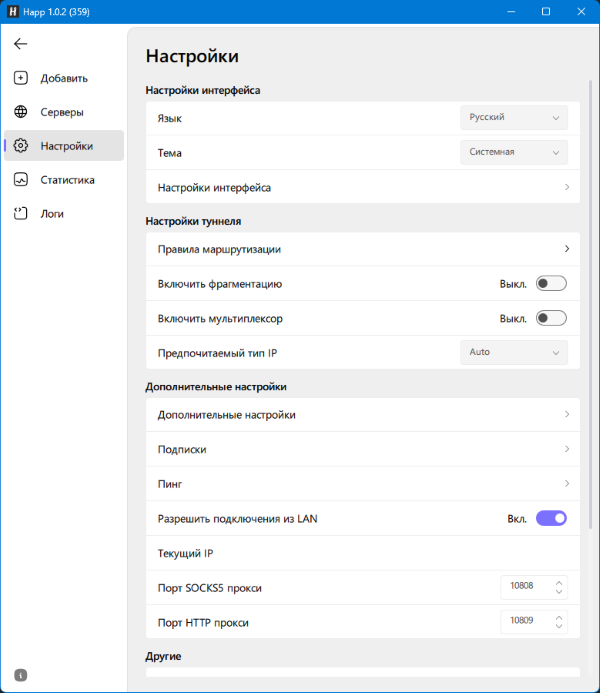Click the back arrow icon
The width and height of the screenshot is (600, 693).
pos(20,44)
